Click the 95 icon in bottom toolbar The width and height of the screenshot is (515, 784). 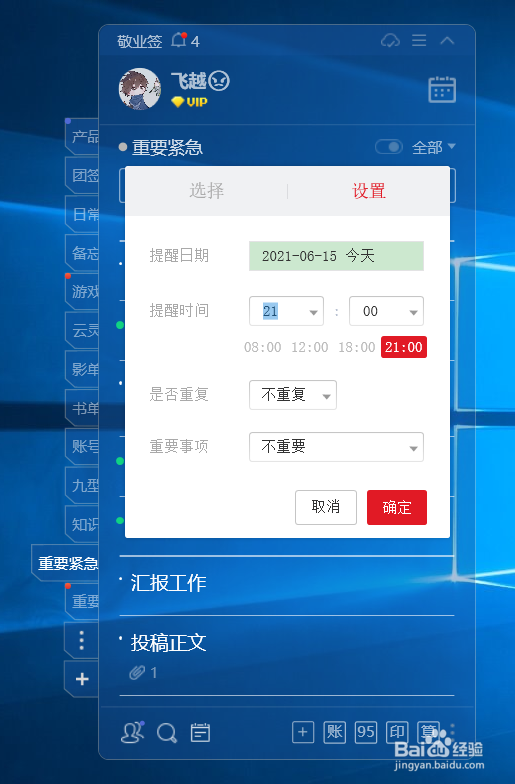click(x=366, y=732)
